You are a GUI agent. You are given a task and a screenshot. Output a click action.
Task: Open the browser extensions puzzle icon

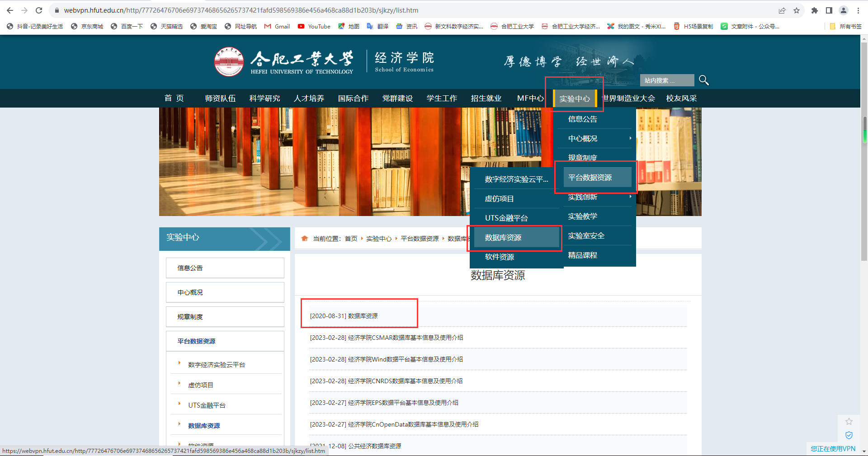coord(815,10)
